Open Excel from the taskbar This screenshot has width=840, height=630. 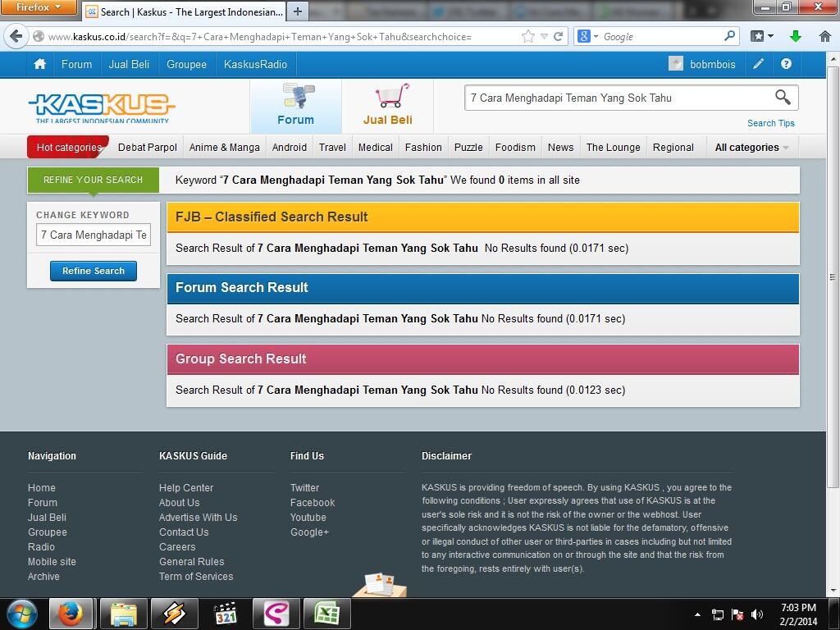click(x=326, y=614)
